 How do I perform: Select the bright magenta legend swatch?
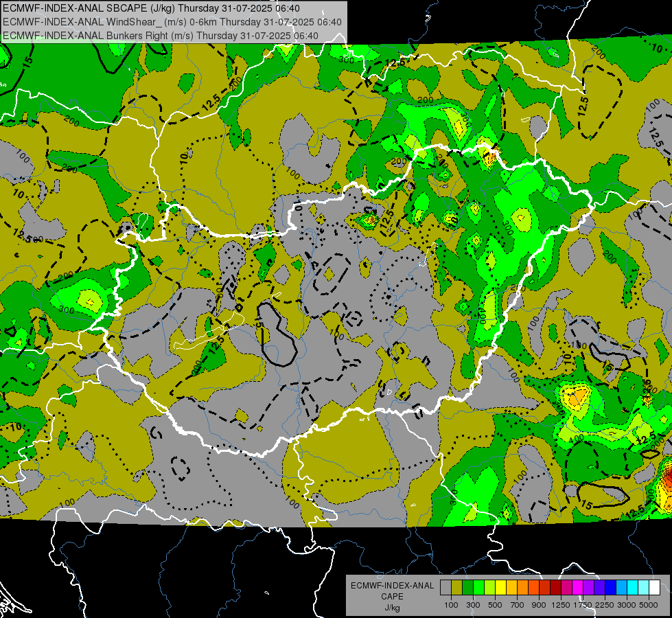click(577, 588)
